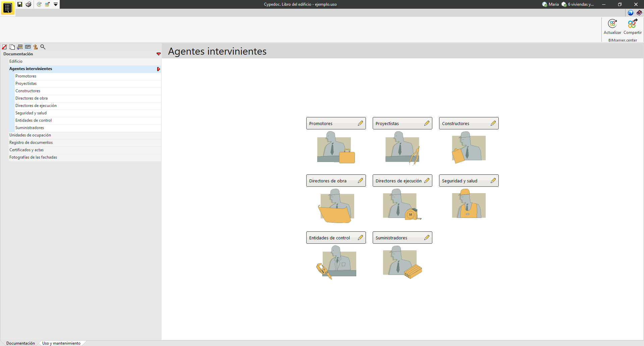This screenshot has width=644, height=346.
Task: Click the Suministradores illustration with the brick
Action: point(402,262)
